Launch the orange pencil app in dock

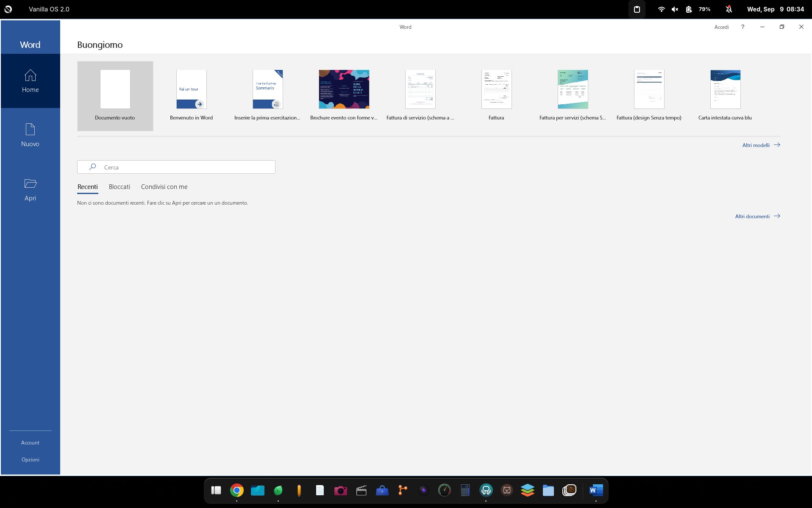pyautogui.click(x=299, y=490)
